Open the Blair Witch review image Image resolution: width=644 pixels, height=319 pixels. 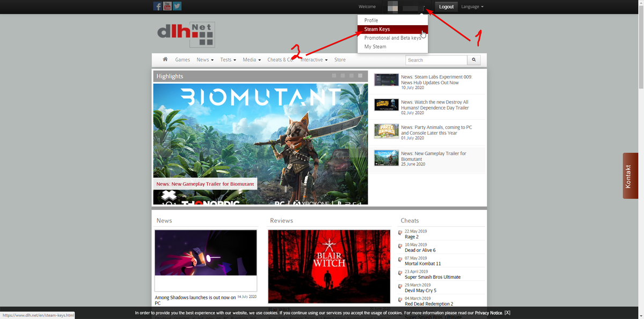pyautogui.click(x=329, y=266)
